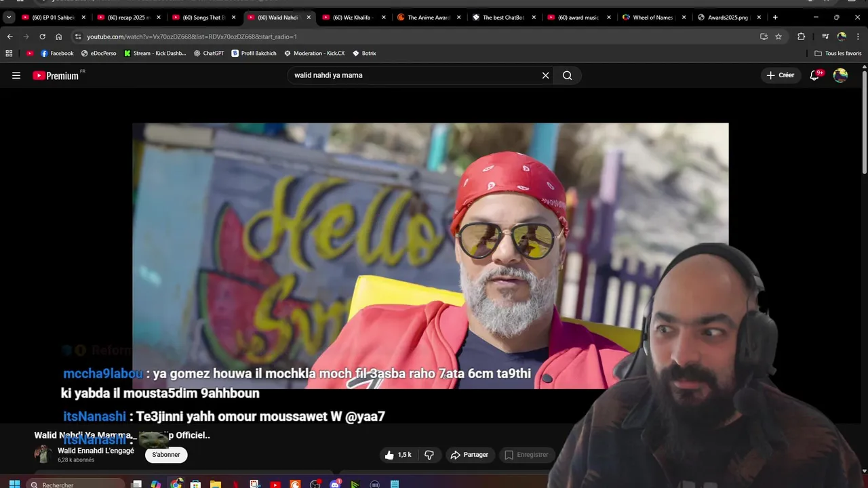Dislike the video with thumbs down
868x488 pixels.
click(x=429, y=455)
